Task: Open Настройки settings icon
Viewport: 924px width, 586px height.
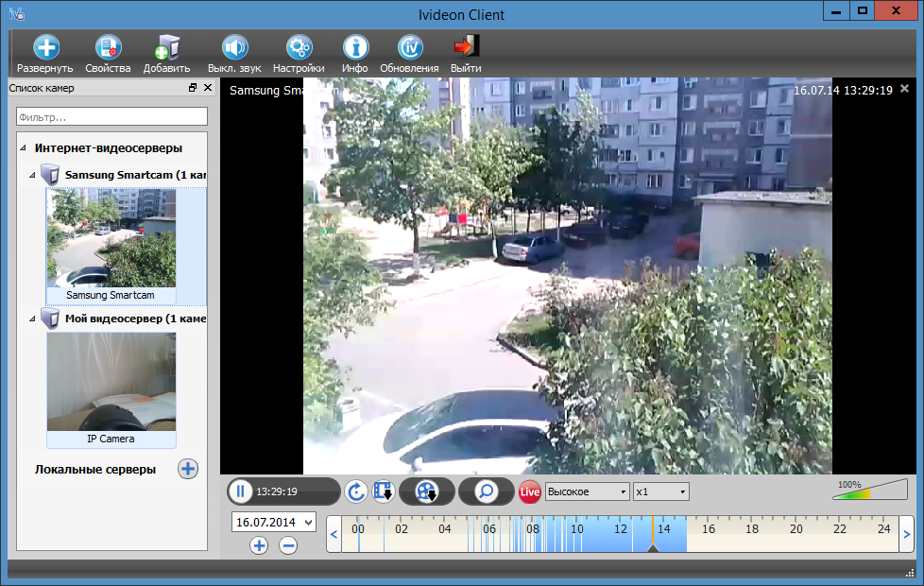Action: (299, 48)
